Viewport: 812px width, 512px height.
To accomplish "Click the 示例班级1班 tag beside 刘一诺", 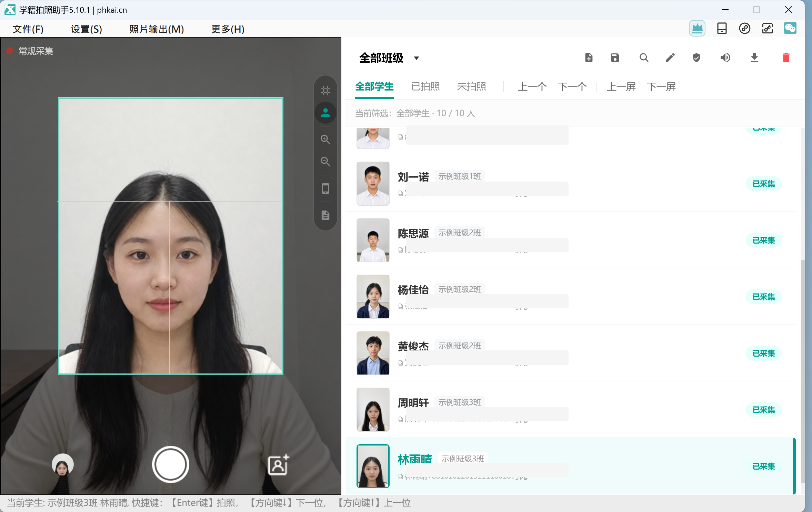I will (x=459, y=176).
